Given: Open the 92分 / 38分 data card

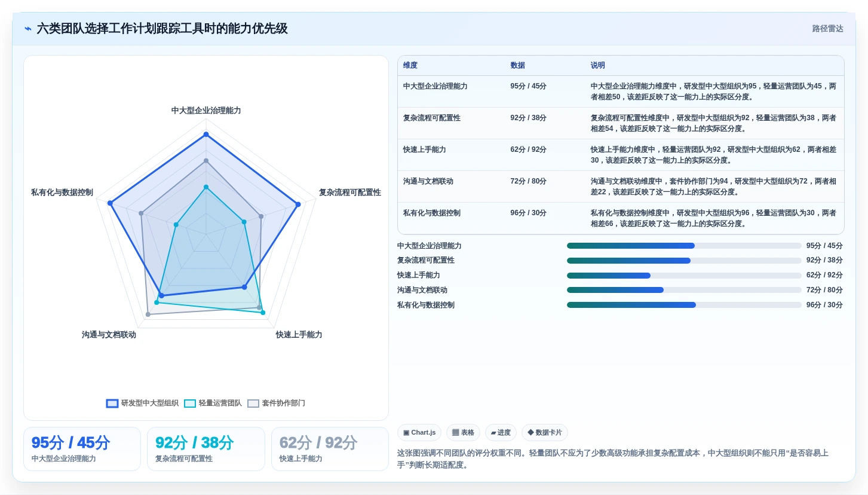Looking at the screenshot, I should click(206, 449).
